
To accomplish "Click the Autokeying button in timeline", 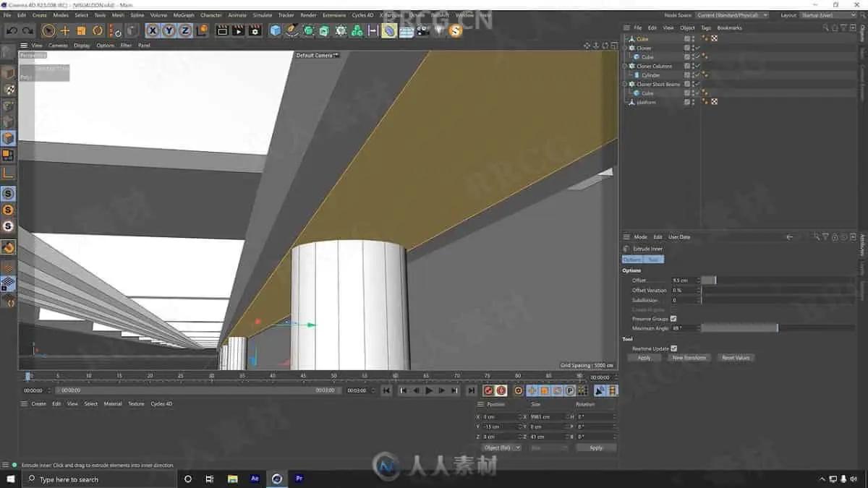I will (x=501, y=390).
